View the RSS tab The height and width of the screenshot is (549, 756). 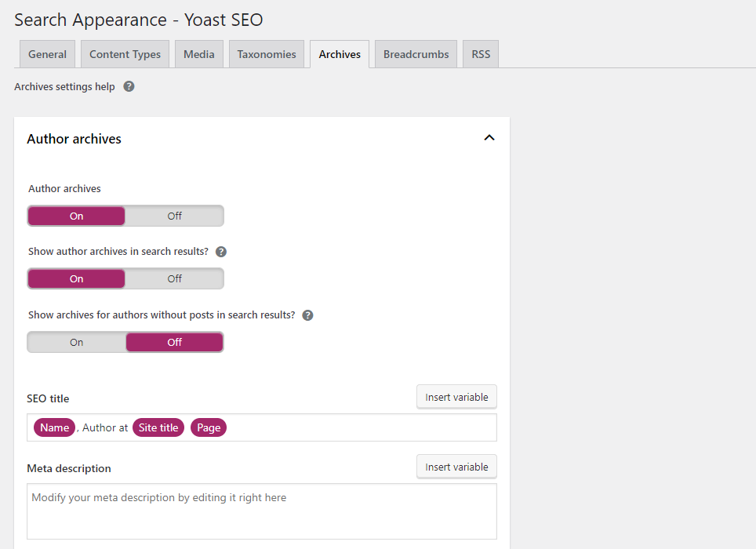click(480, 53)
